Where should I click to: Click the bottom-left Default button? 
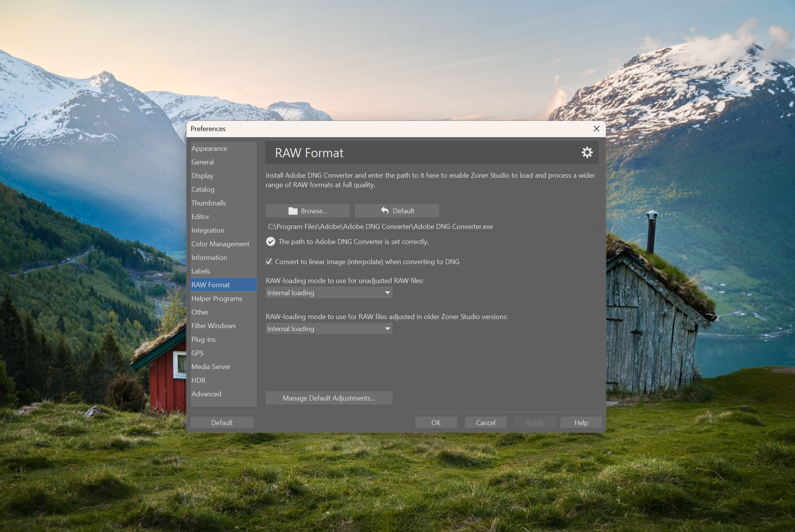(x=222, y=422)
